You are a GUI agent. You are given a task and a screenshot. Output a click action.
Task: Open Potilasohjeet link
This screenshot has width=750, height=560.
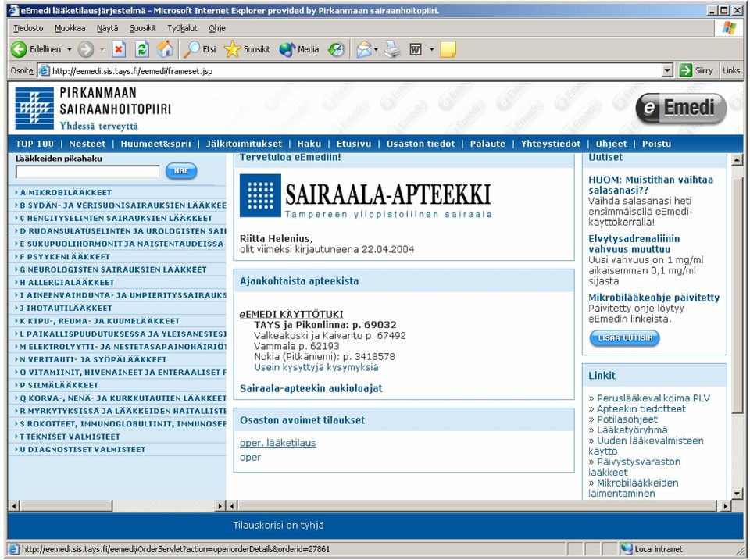click(627, 419)
